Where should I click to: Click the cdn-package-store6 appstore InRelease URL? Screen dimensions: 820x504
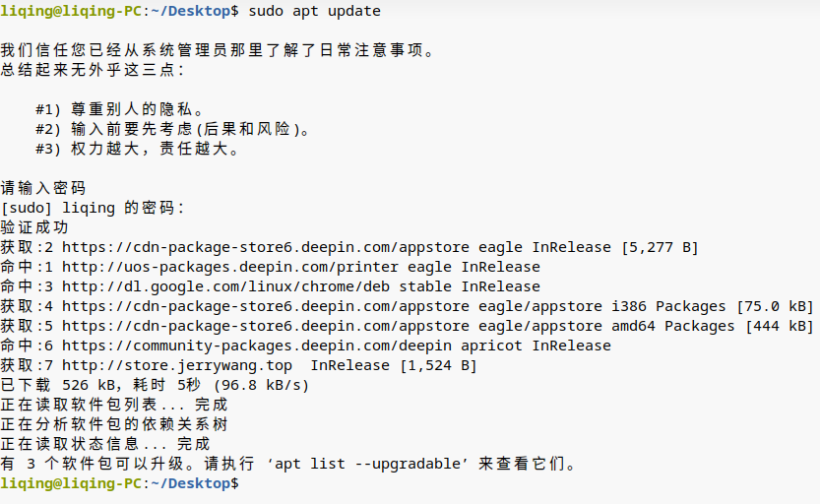266,247
